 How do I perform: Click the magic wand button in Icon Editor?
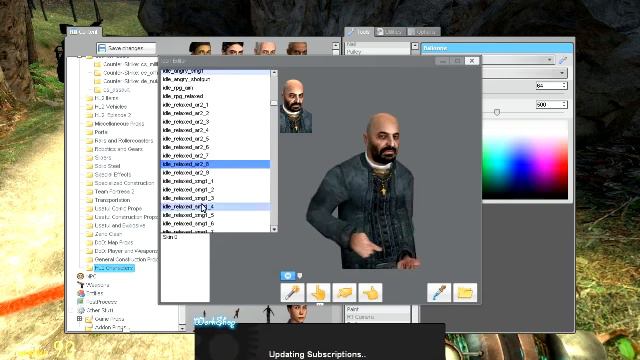[x=292, y=293]
